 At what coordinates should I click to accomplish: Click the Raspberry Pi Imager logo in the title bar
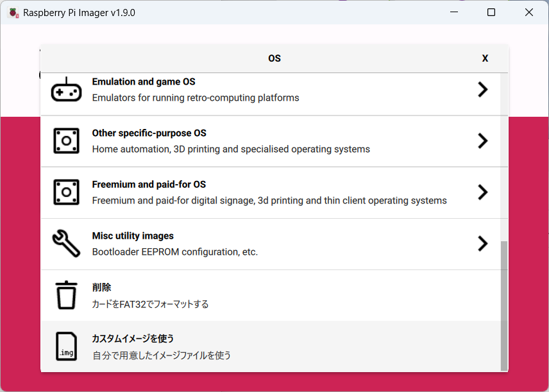coord(13,13)
